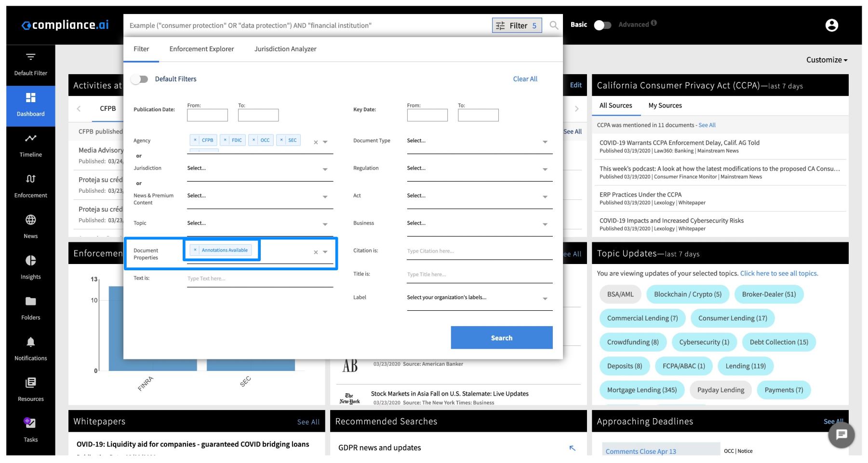Viewport: 868px width, 463px height.
Task: Open Timeline from sidebar
Action: [x=30, y=146]
